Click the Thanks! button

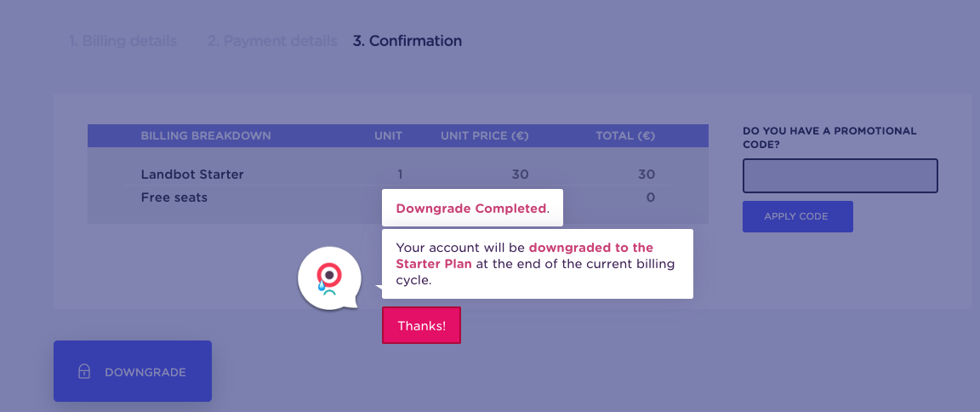421,325
